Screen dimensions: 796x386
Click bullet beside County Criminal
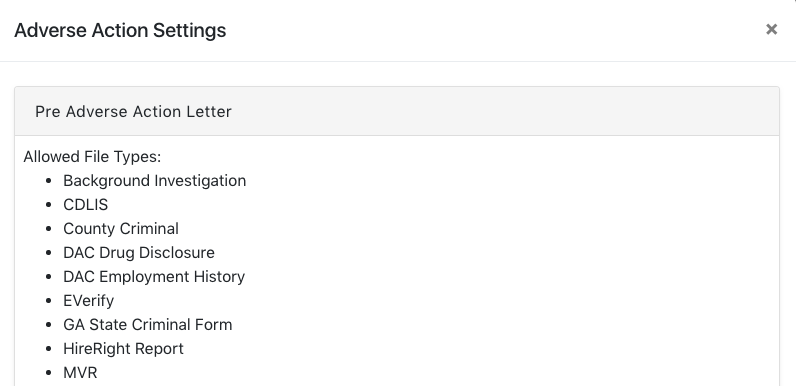click(x=49, y=229)
